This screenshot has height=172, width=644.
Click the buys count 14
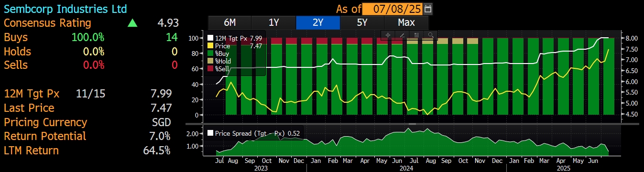click(x=172, y=37)
